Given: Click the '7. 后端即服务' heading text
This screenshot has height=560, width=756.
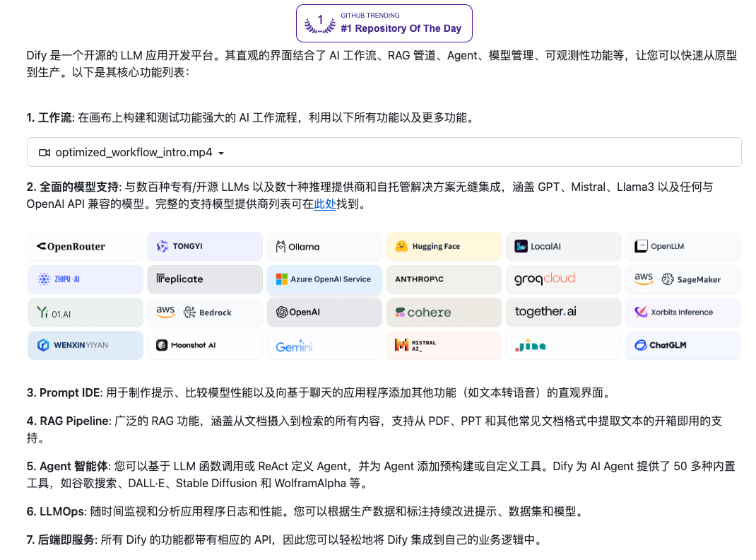Looking at the screenshot, I should click(61, 539).
